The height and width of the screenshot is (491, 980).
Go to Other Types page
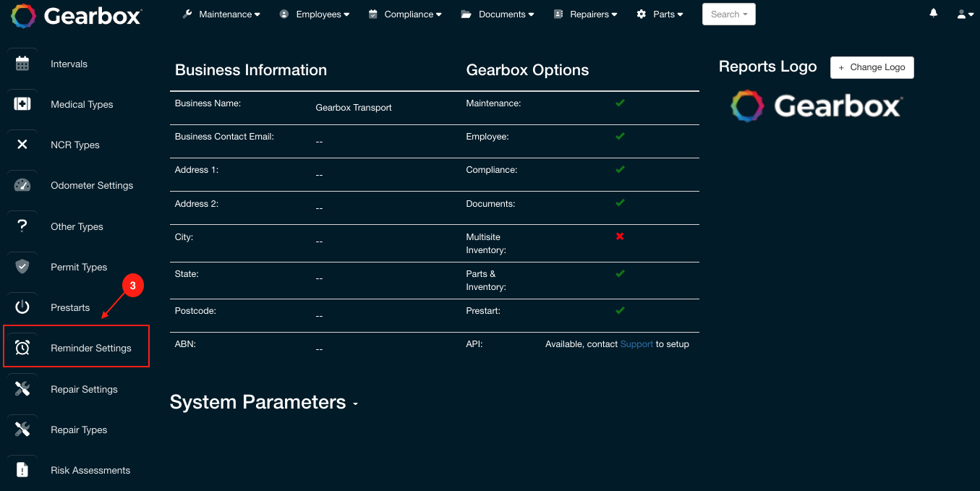(77, 226)
